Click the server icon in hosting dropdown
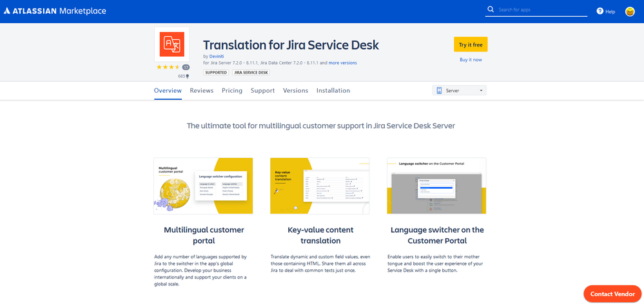The height and width of the screenshot is (306, 644). [x=439, y=91]
